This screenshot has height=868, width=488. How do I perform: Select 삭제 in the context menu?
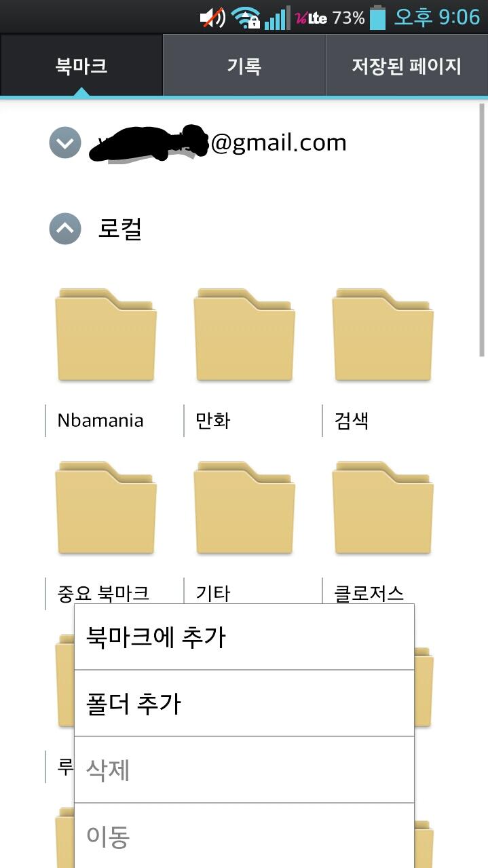pos(244,770)
